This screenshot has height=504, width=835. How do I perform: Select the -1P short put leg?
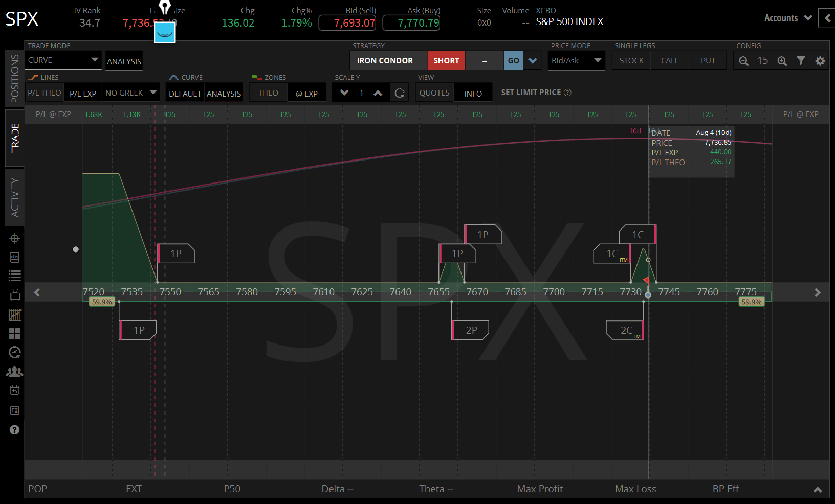138,330
